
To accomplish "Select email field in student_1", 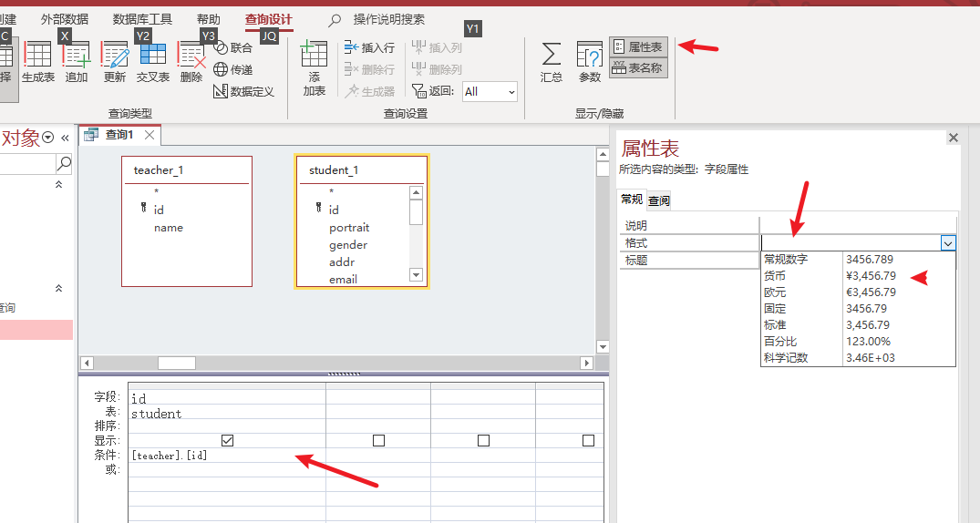I will point(343,280).
